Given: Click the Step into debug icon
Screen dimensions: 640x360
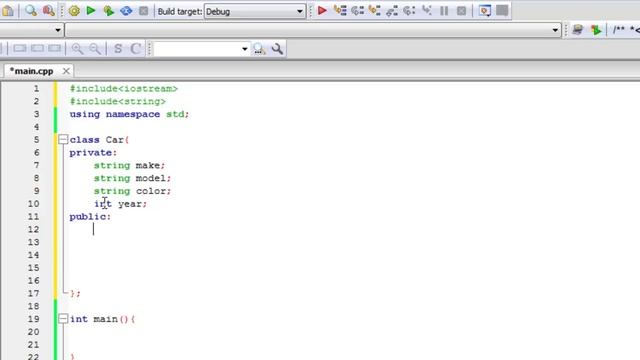Looking at the screenshot, I should 374,11.
